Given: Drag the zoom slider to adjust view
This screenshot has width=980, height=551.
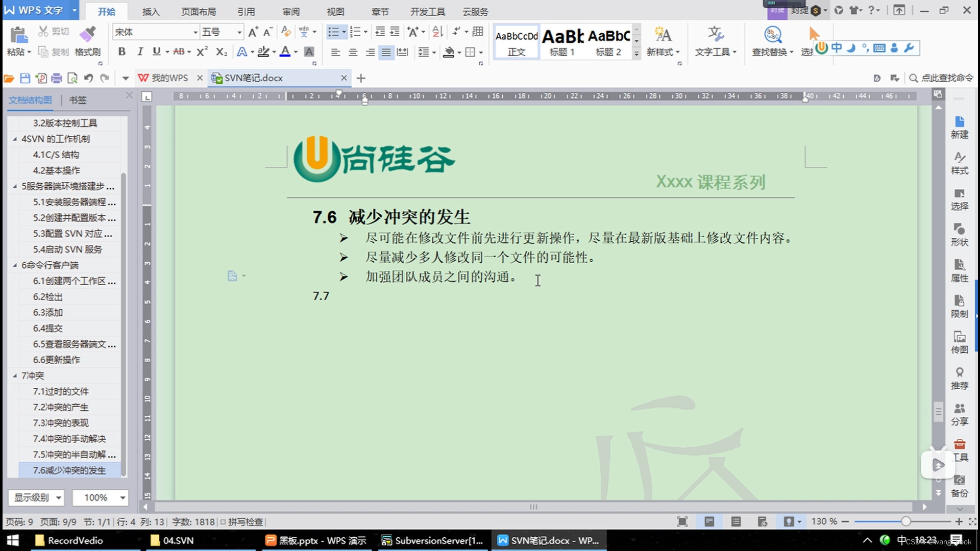Looking at the screenshot, I should (905, 521).
